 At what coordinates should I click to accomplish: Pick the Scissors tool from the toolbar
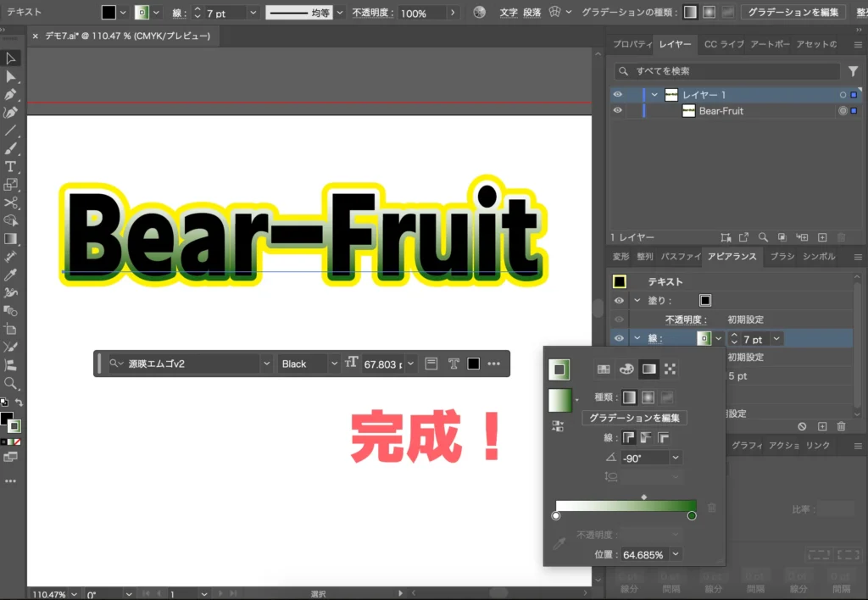pos(11,202)
